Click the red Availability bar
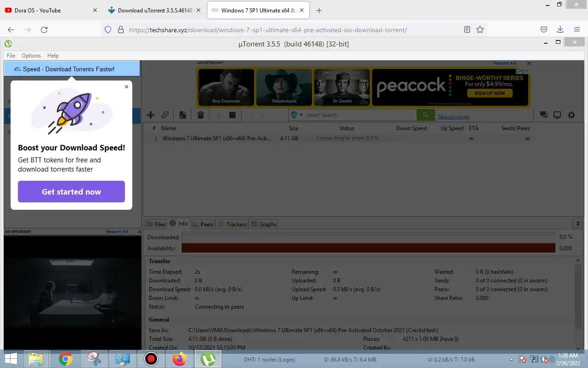 click(x=368, y=248)
